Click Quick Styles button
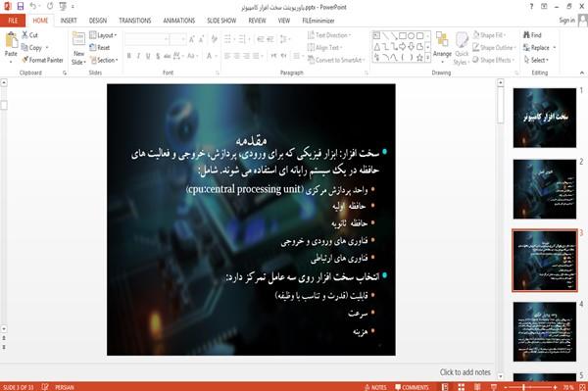Image resolution: width=588 pixels, height=391 pixels. (462, 49)
